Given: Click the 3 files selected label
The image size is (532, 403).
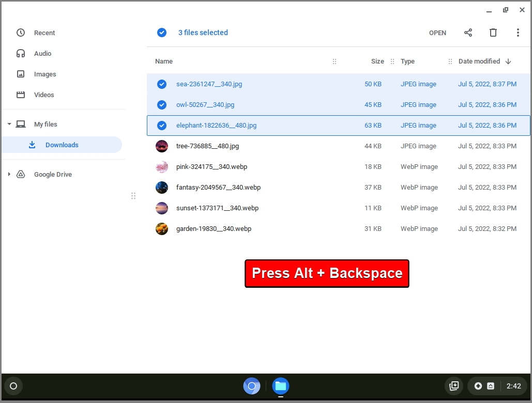Looking at the screenshot, I should 203,33.
